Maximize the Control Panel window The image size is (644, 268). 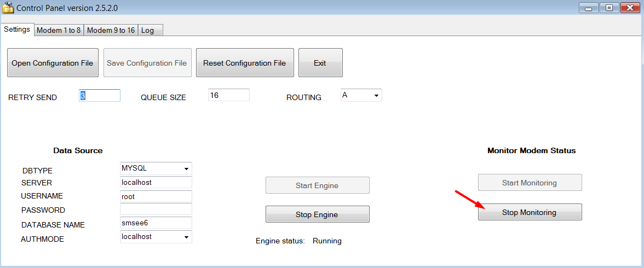pyautogui.click(x=609, y=8)
